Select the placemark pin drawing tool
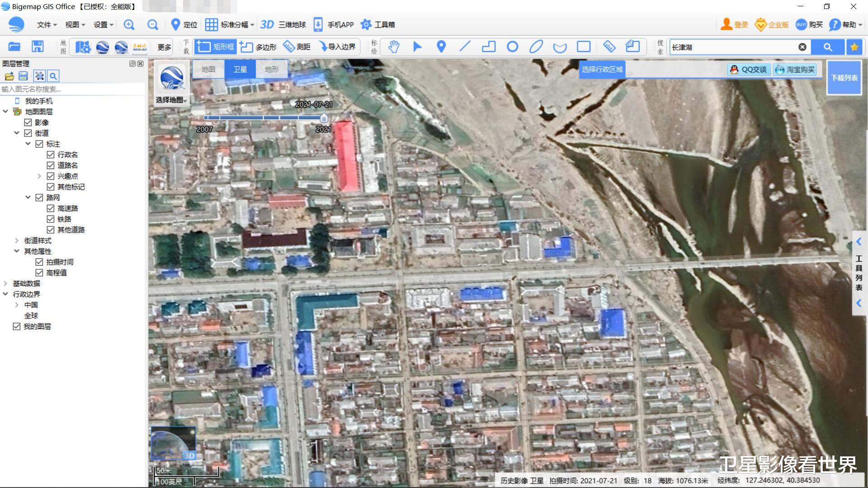 (x=441, y=47)
